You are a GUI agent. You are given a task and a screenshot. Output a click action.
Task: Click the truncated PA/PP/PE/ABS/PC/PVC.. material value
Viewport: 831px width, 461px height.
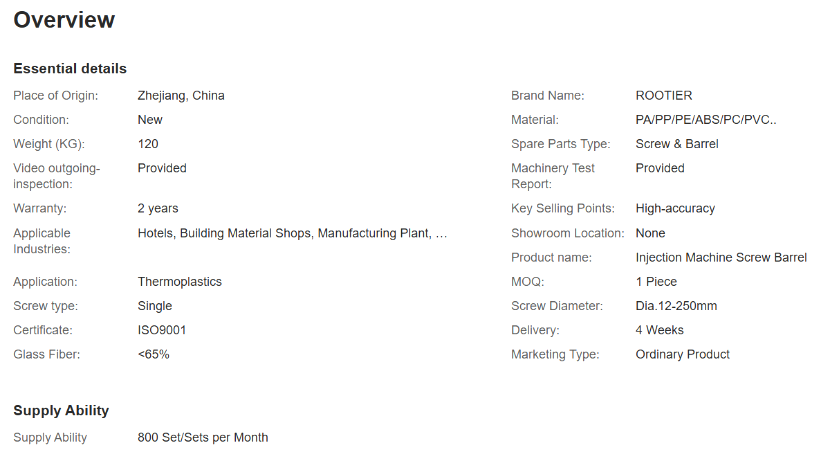(705, 120)
